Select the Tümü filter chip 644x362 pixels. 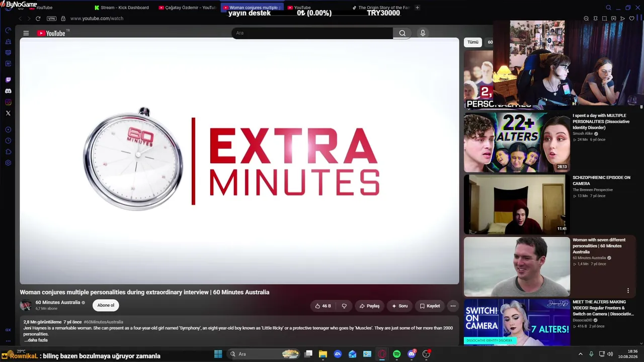coord(473,42)
